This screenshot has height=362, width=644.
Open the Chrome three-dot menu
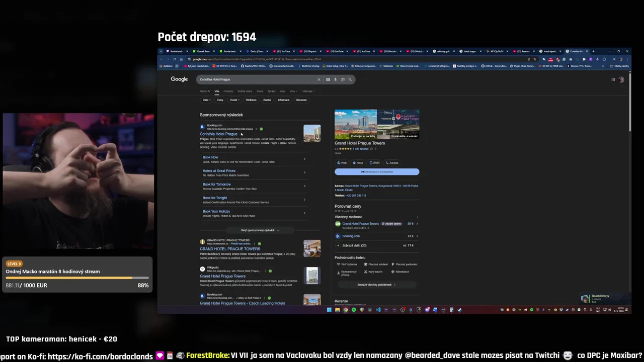click(627, 59)
